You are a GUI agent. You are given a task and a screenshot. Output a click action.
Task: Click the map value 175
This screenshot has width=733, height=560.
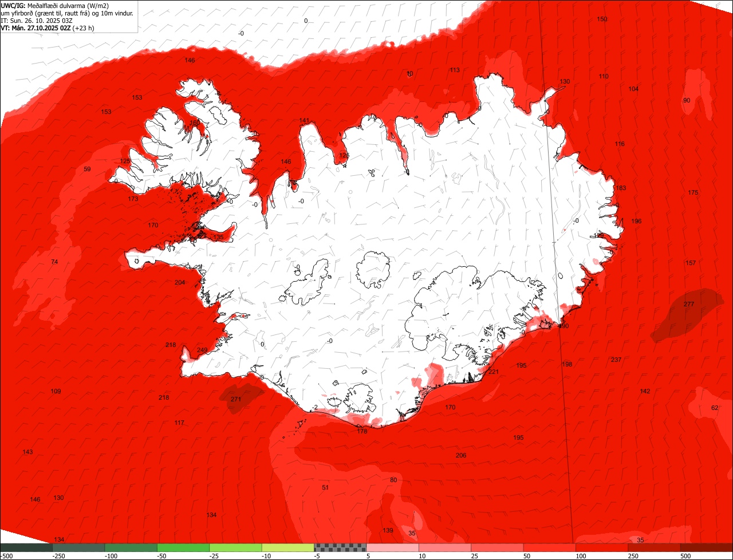click(693, 192)
